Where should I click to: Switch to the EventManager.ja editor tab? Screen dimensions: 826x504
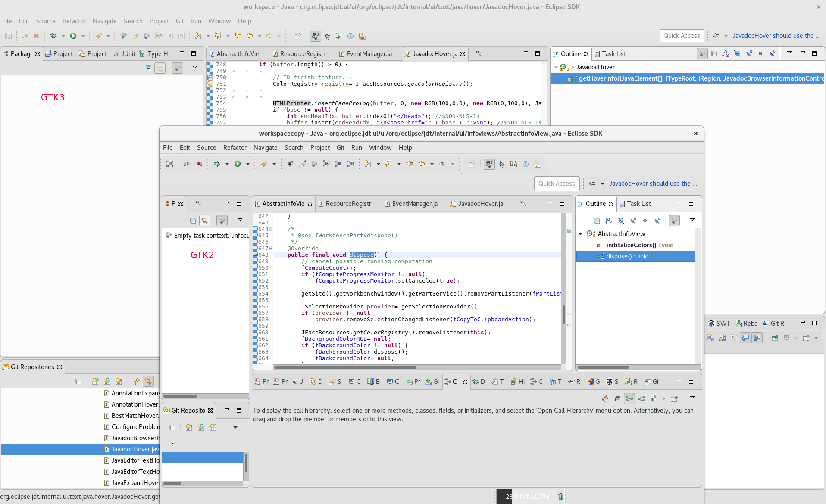point(415,203)
